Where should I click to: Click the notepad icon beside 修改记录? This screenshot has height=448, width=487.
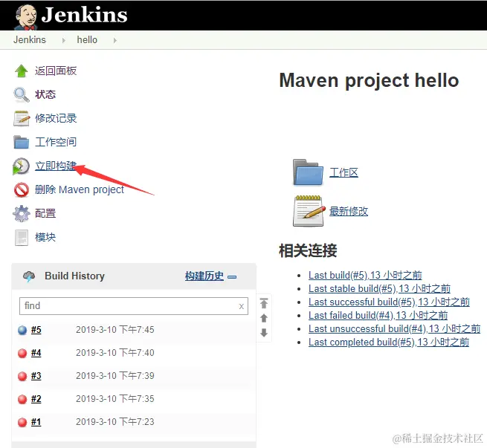[22, 119]
